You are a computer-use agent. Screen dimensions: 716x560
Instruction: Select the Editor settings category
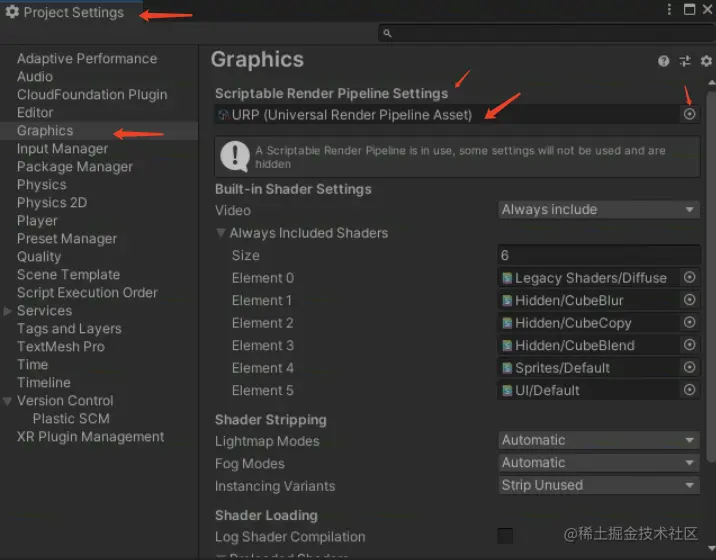35,112
